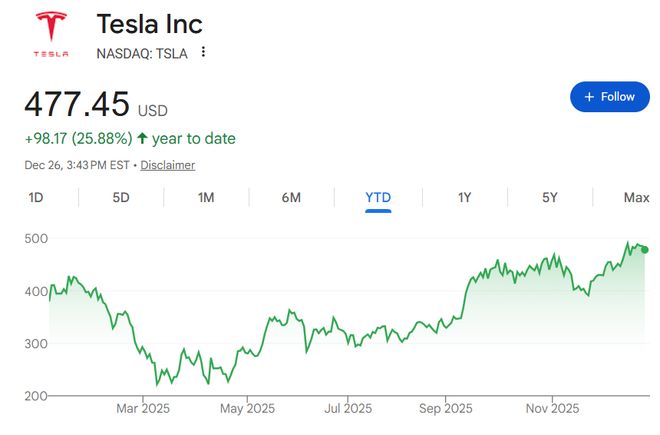This screenshot has width=660, height=435.
Task: Show the 1M chart range
Action: pos(206,197)
